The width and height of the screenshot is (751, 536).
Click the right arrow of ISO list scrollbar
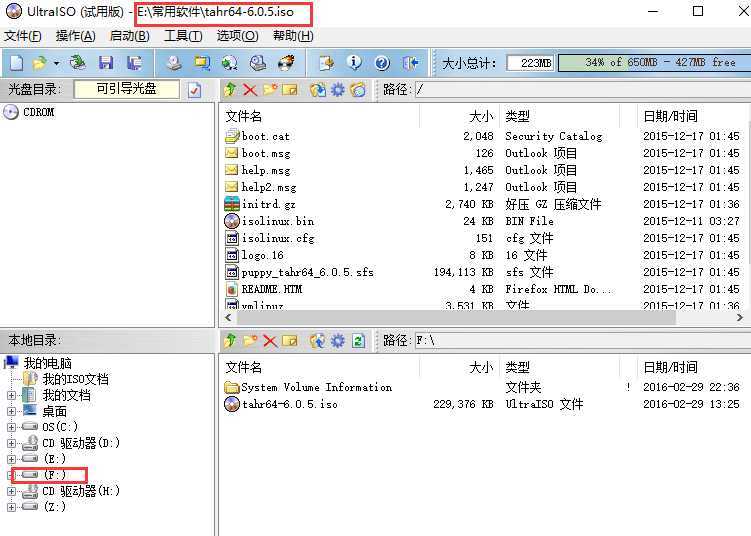pyautogui.click(x=740, y=317)
